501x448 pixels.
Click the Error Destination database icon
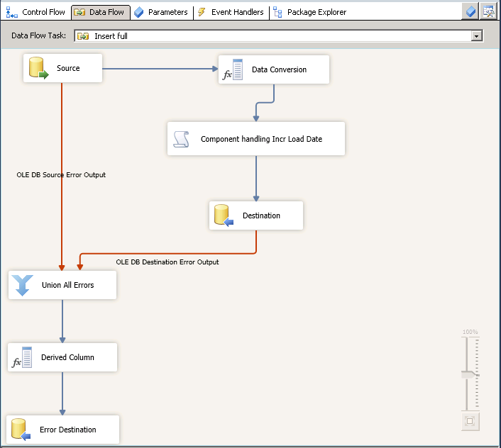coord(20,430)
